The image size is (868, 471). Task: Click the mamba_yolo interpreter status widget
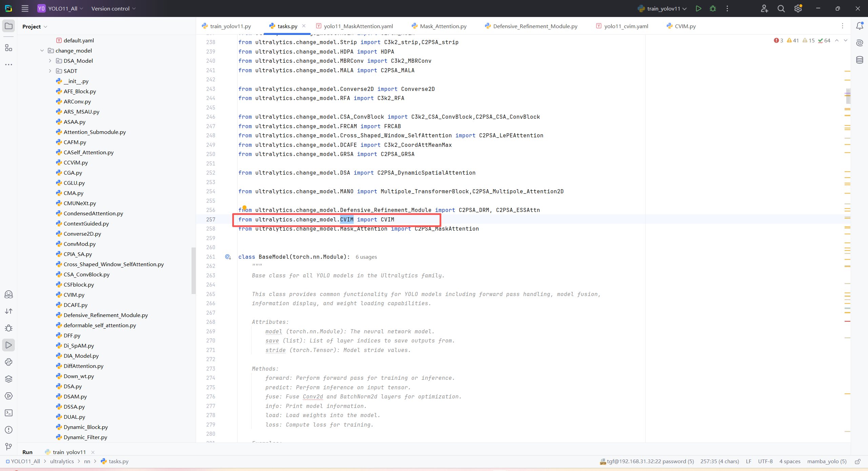pos(827,462)
